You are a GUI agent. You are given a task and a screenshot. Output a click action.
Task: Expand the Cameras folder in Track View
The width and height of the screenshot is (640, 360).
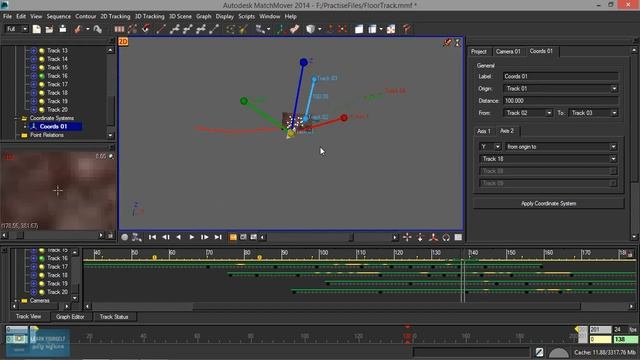click(16, 301)
